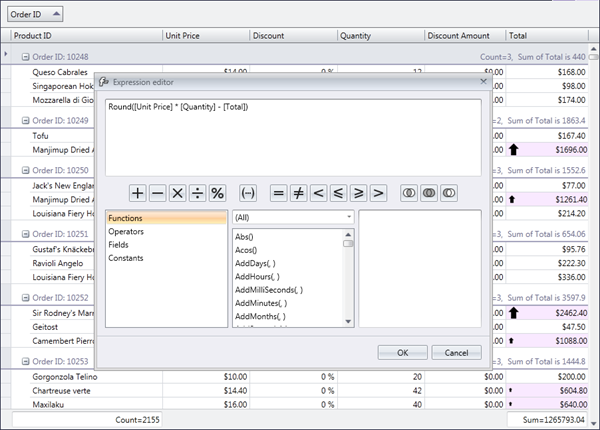The image size is (600, 430).
Task: Select the Fields category
Action: pos(166,245)
